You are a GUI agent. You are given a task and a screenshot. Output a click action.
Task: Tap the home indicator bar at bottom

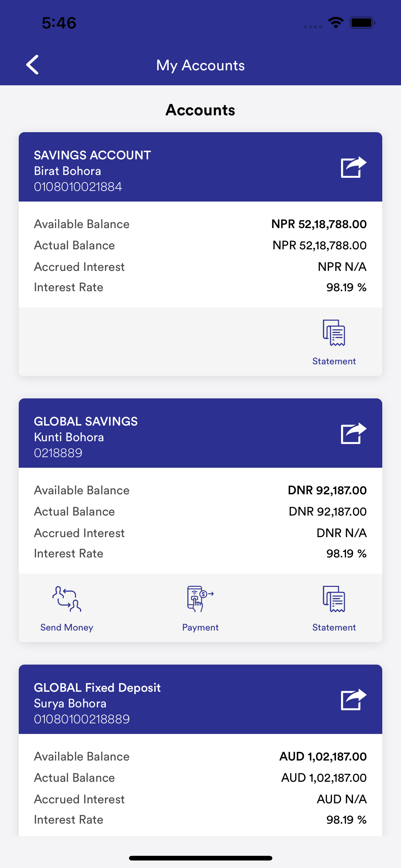coord(200,858)
